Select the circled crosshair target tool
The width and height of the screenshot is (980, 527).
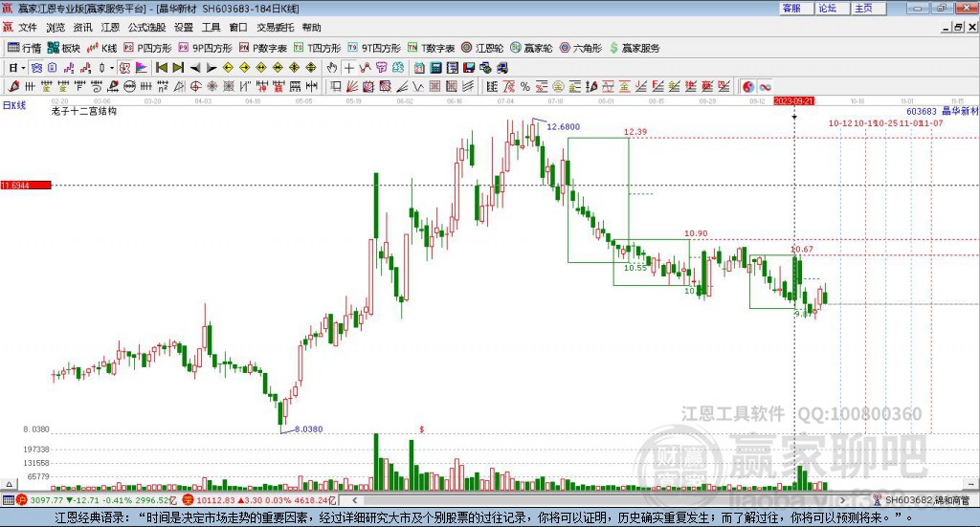[195, 87]
